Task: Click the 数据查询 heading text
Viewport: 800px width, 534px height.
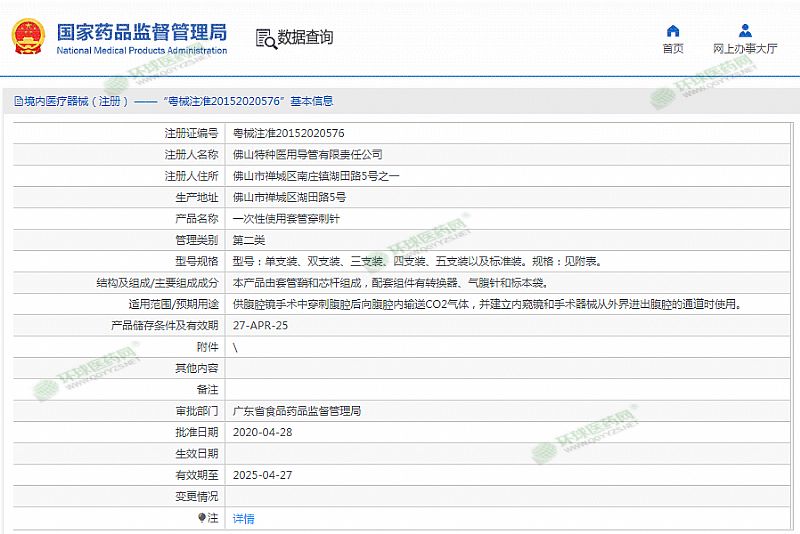Action: point(305,38)
